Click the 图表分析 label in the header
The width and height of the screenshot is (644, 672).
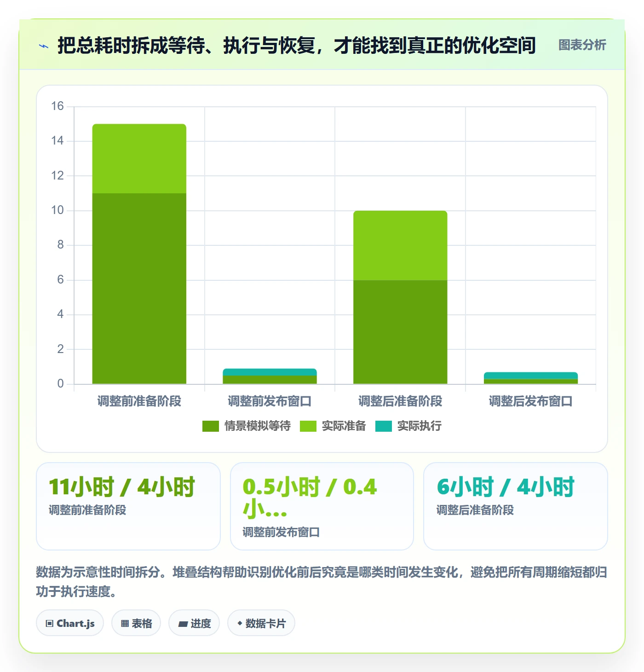[582, 45]
